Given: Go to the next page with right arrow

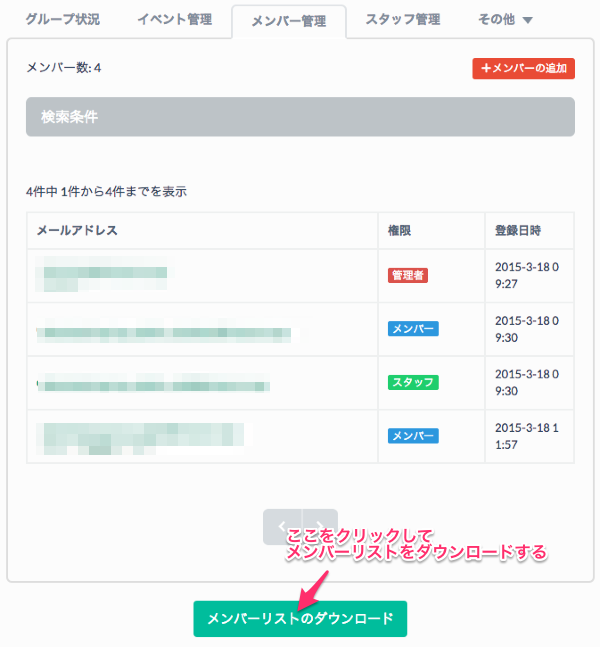Looking at the screenshot, I should coord(318,527).
